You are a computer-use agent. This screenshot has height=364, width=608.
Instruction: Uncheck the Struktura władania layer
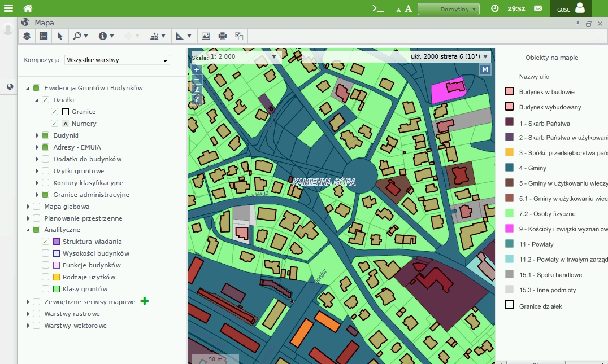[46, 242]
